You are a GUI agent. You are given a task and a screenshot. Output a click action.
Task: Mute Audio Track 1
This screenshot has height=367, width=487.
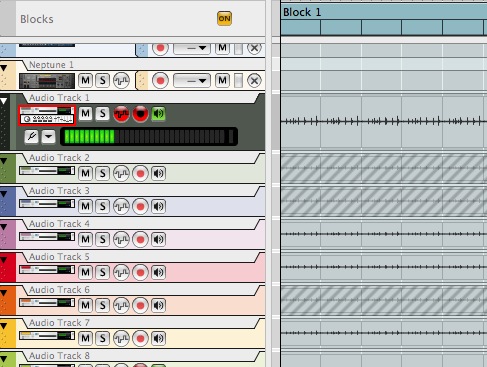85,114
